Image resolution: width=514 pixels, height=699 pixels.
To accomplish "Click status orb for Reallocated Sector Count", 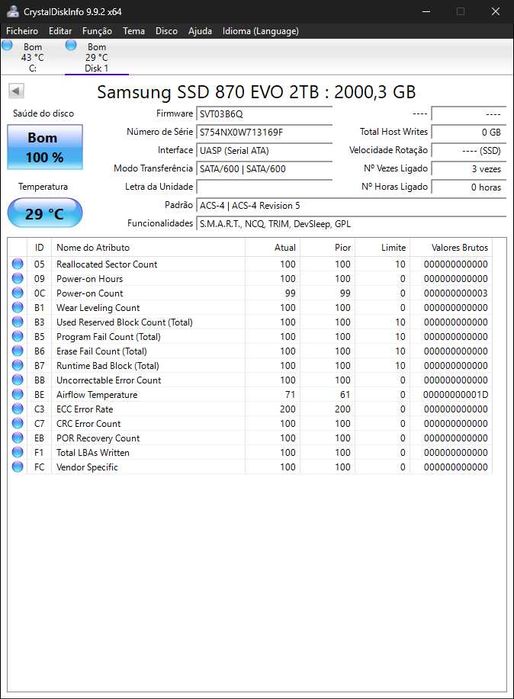I will (17, 264).
